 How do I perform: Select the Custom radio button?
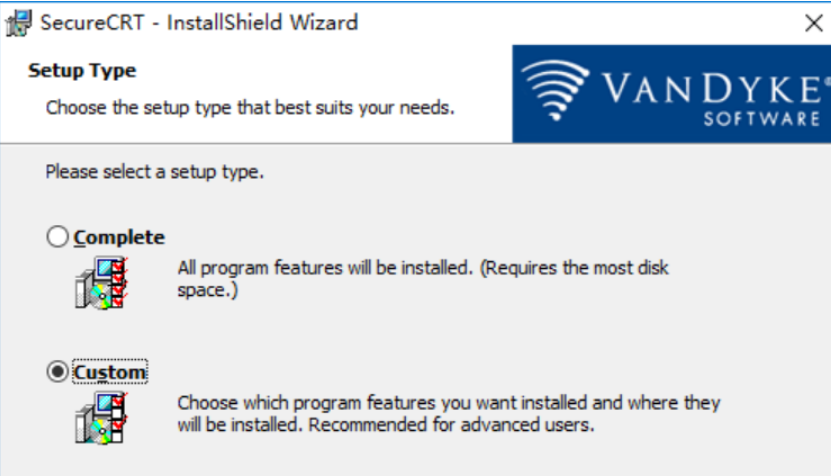(58, 372)
